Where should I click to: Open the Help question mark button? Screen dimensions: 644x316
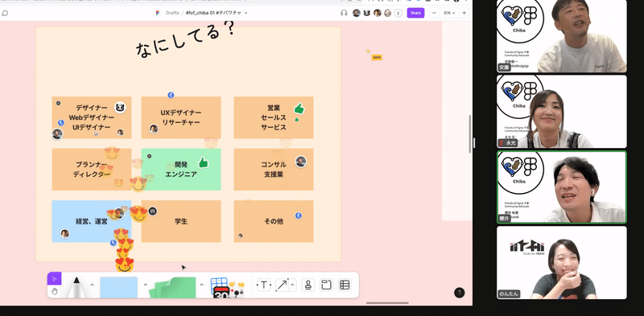tap(460, 293)
